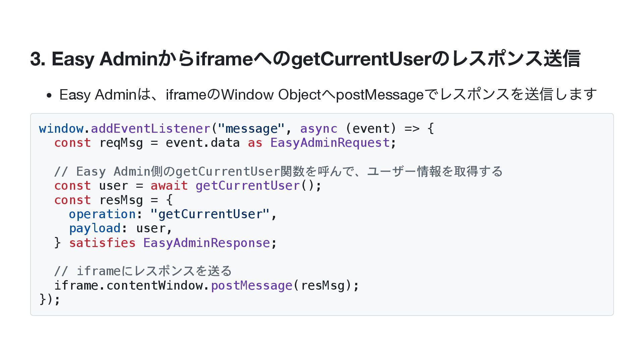Click the closing }); of the listener
This screenshot has height=362, width=644.
point(50,299)
